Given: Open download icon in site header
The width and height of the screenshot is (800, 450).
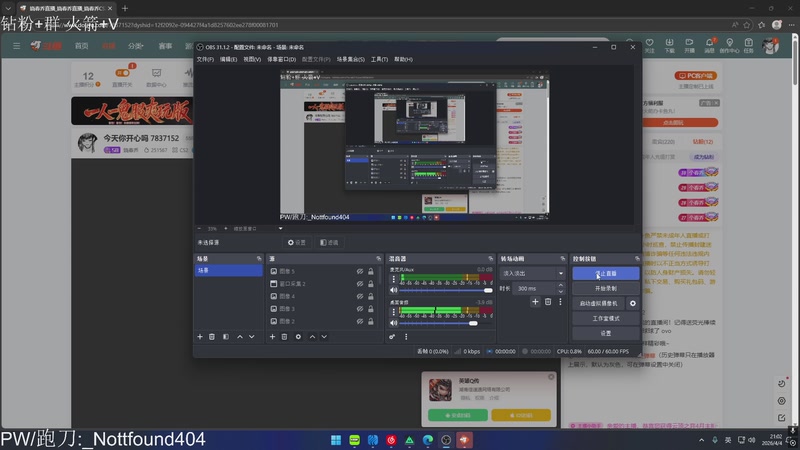Looking at the screenshot, I should (669, 43).
